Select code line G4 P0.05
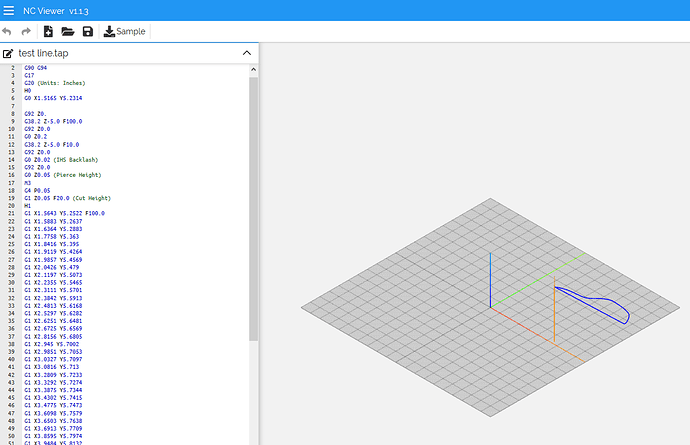The height and width of the screenshot is (445, 690). coord(37,191)
